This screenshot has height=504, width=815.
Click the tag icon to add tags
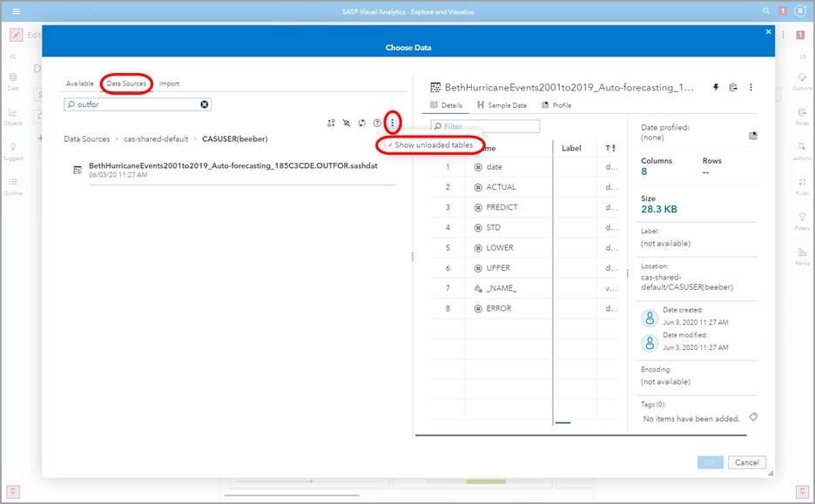coord(753,417)
